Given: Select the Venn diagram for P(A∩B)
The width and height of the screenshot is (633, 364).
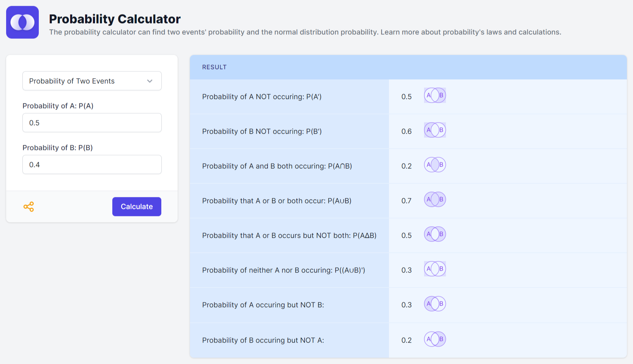Looking at the screenshot, I should pyautogui.click(x=435, y=165).
